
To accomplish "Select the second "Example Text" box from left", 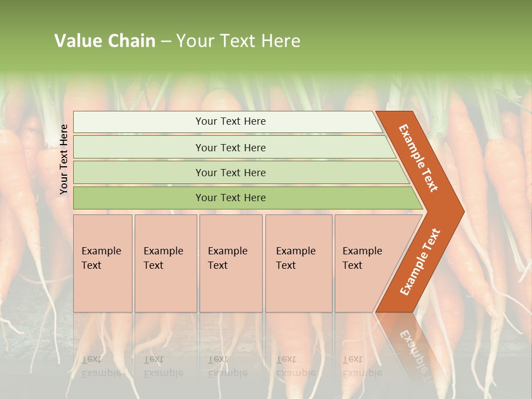I will [165, 263].
